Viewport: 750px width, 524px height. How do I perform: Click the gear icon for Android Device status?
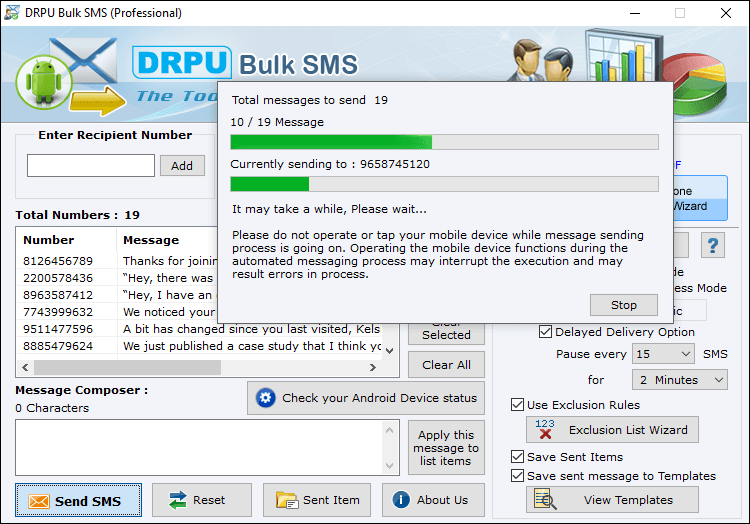(x=265, y=398)
